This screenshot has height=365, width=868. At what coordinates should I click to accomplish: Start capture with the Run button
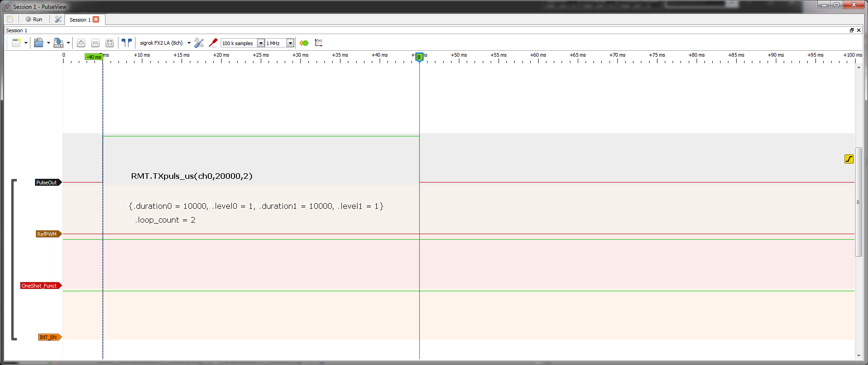pyautogui.click(x=34, y=19)
